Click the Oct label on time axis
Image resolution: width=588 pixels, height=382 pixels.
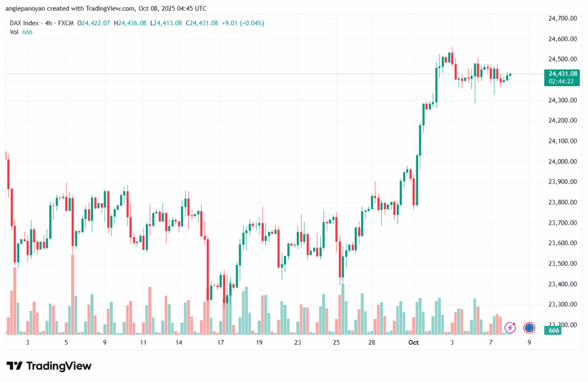[x=412, y=342]
